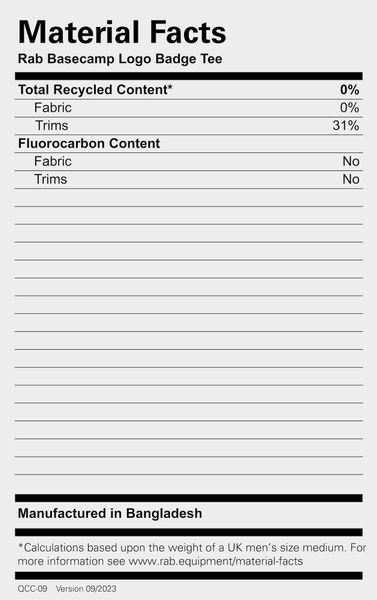This screenshot has height=600, width=377.
Task: Click the QCC-09 code
Action: pos(32,589)
